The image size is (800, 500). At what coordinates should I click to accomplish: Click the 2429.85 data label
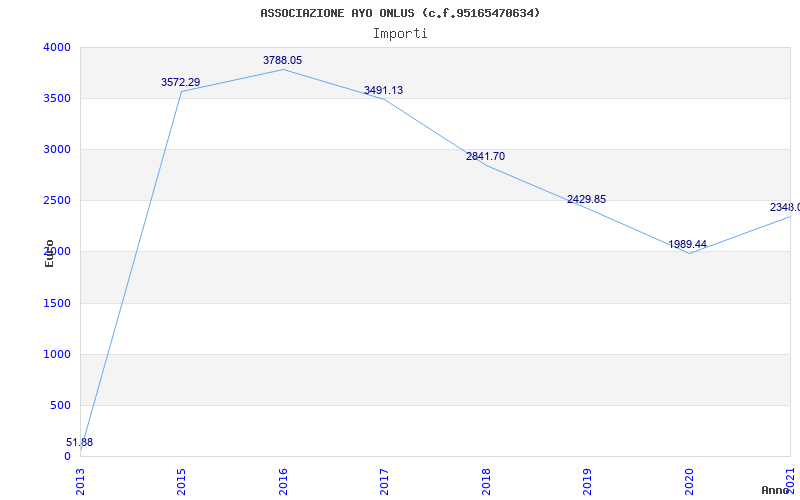[586, 199]
